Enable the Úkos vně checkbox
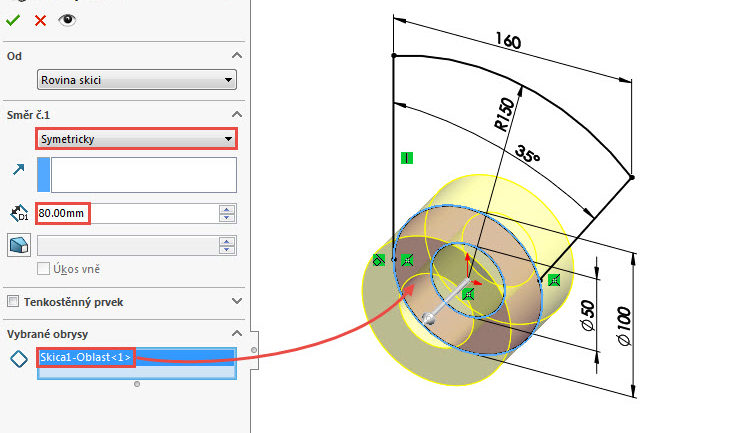The image size is (750, 433). pyautogui.click(x=44, y=269)
